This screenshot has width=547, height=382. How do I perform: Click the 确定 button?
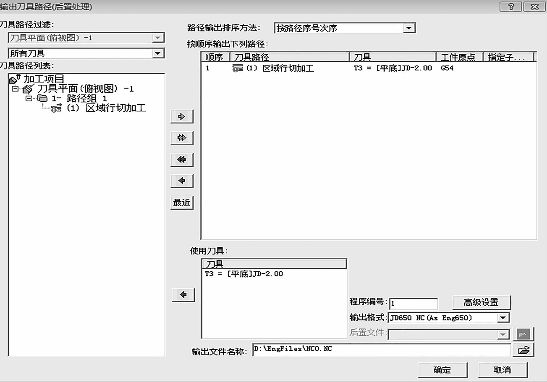point(443,369)
